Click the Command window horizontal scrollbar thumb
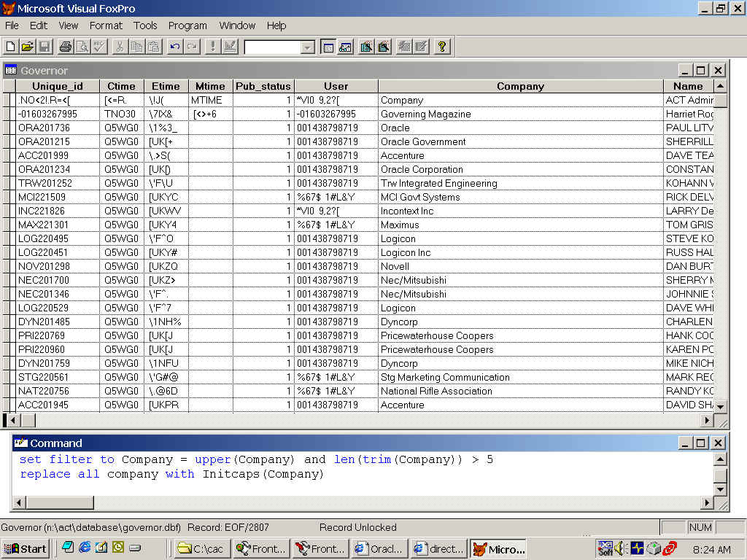 click(60, 502)
